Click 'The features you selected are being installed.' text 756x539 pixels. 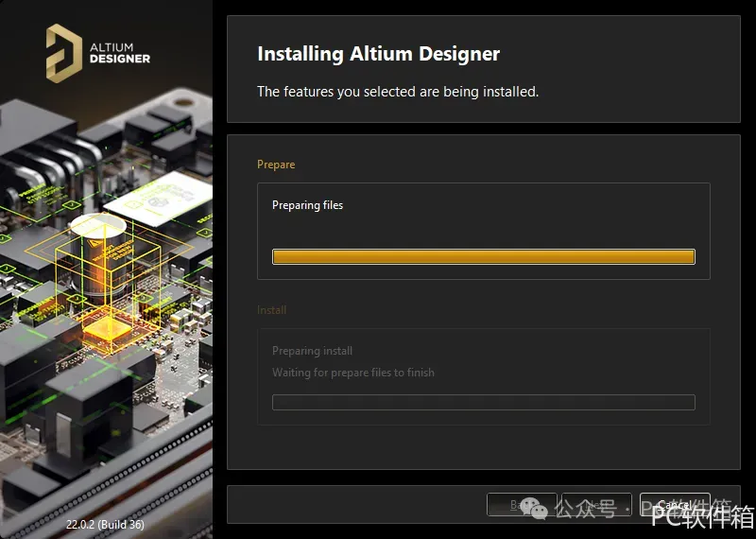pyautogui.click(x=398, y=91)
